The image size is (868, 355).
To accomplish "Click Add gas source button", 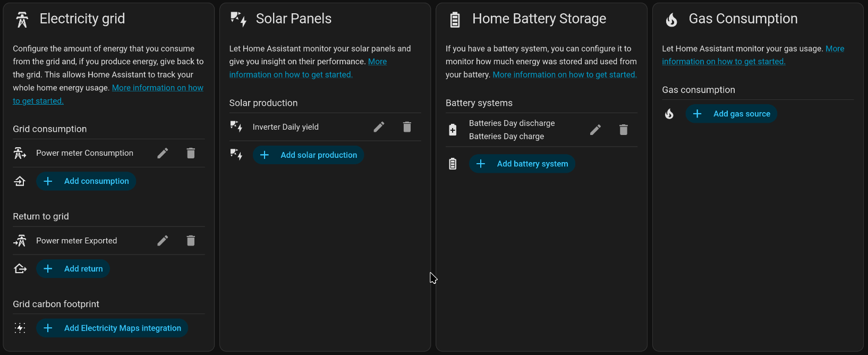I will coord(731,114).
